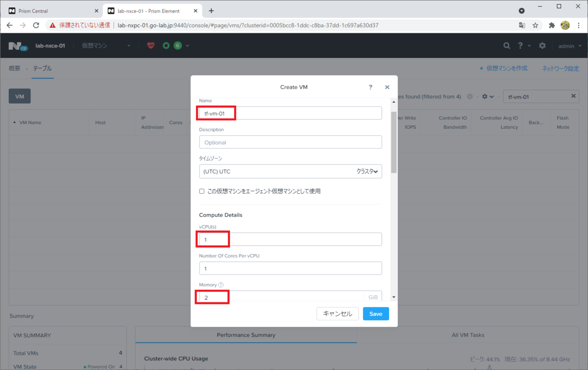
Task: Open the browser extensions puzzle icon
Action: pyautogui.click(x=552, y=25)
